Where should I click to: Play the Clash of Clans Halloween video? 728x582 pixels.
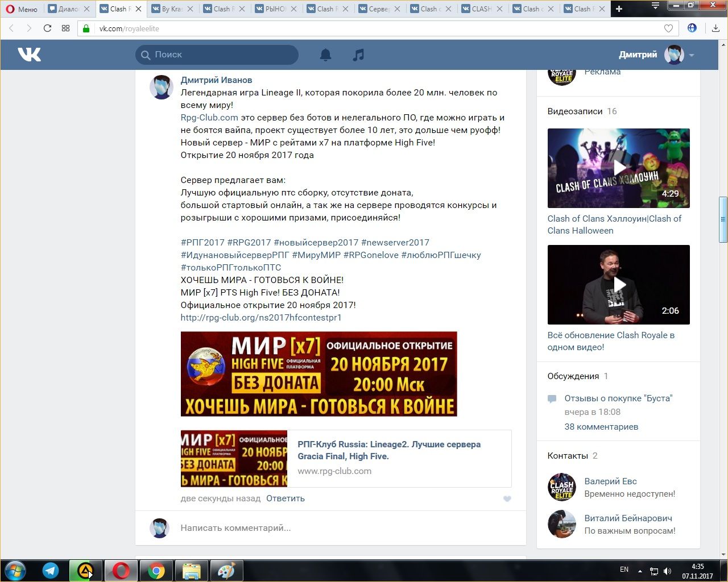tap(618, 168)
